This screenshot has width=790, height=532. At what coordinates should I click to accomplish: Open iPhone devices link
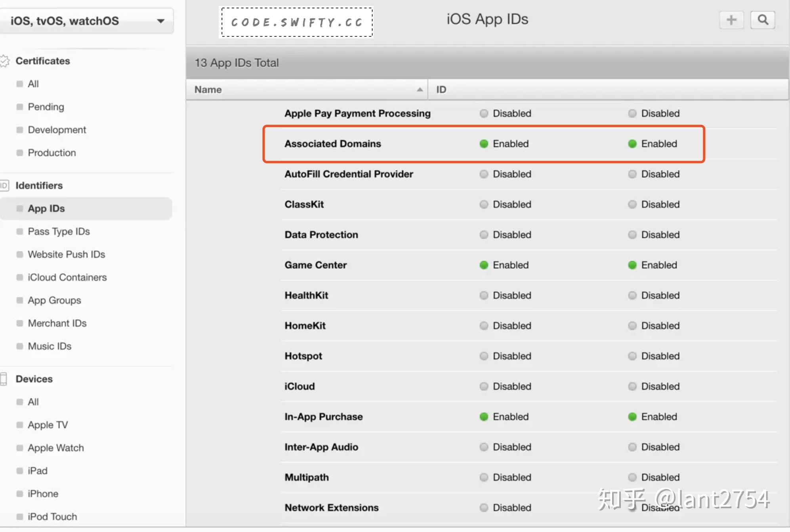(x=43, y=494)
